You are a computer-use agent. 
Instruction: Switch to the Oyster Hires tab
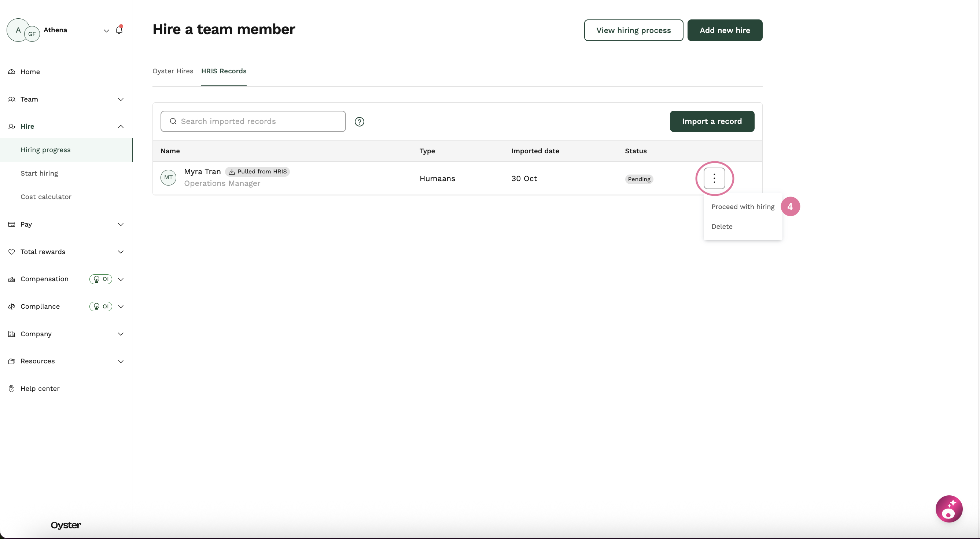(173, 71)
